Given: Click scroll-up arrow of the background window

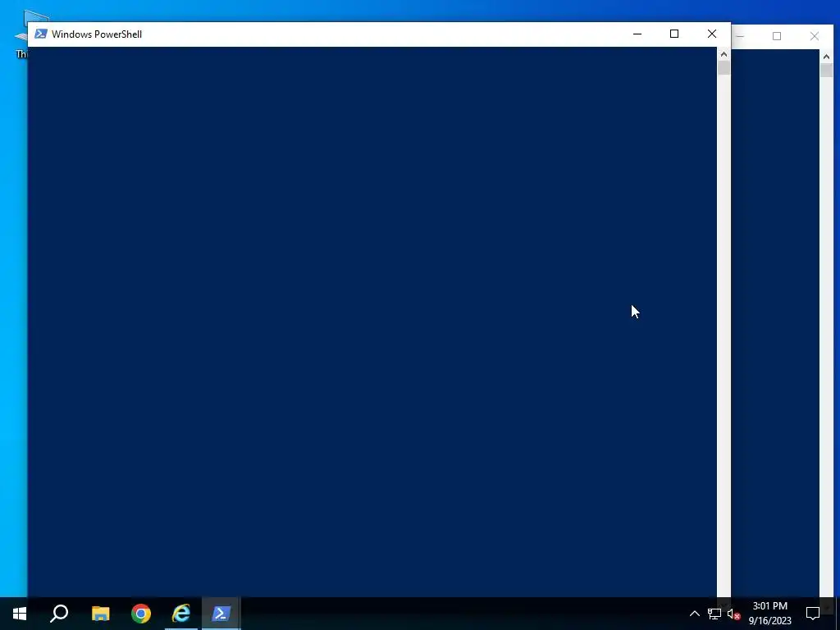Looking at the screenshot, I should coord(826,57).
